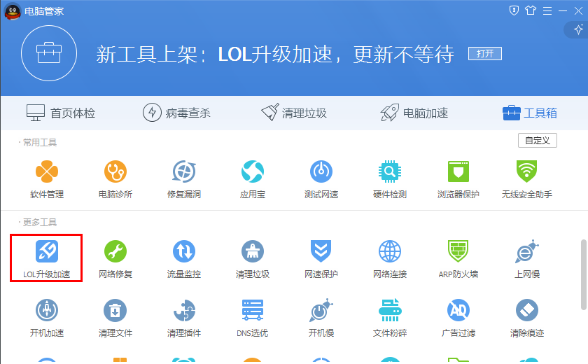This screenshot has width=588, height=364.
Task: Open ARP防火墙 firewall tool
Action: (x=458, y=259)
